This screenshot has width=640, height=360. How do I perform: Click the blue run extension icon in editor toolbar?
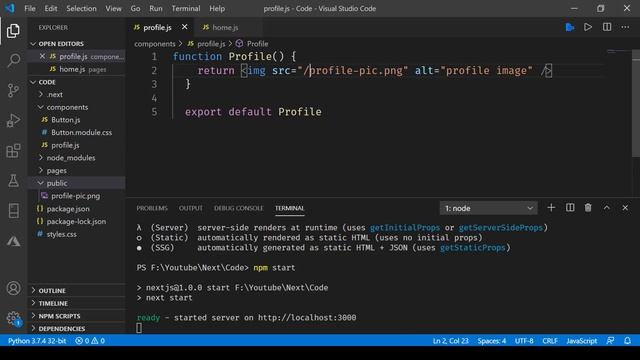[570, 27]
